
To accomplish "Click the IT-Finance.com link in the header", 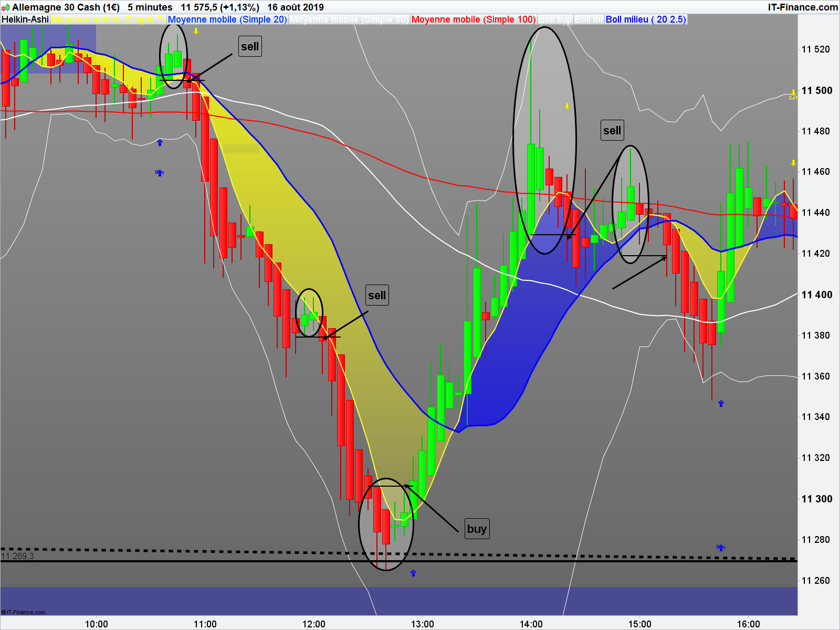I will point(803,7).
